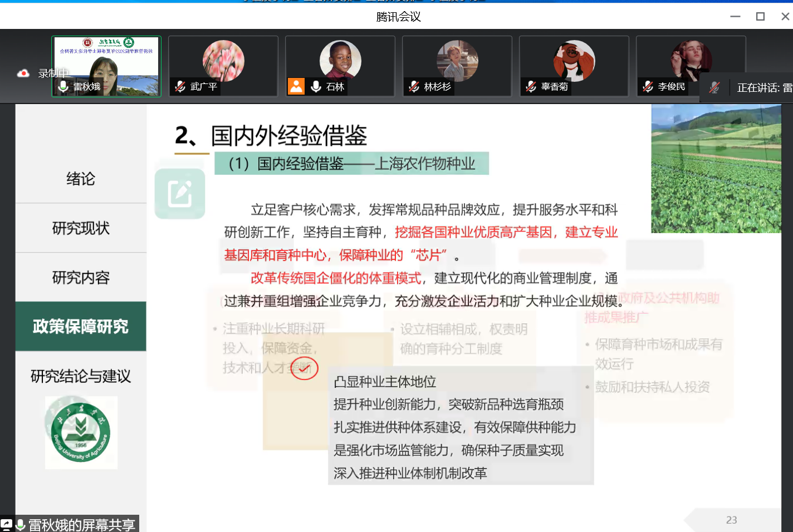Maximize the 腾讯会议 window
Image resolution: width=793 pixels, height=532 pixels.
pos(760,17)
